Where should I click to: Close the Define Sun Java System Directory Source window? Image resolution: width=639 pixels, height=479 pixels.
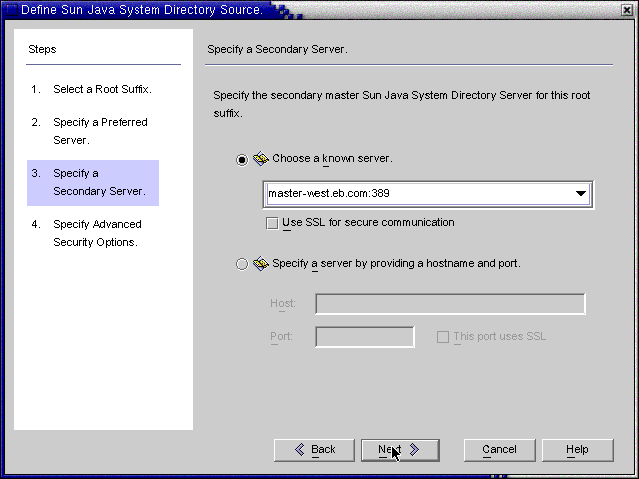point(627,10)
